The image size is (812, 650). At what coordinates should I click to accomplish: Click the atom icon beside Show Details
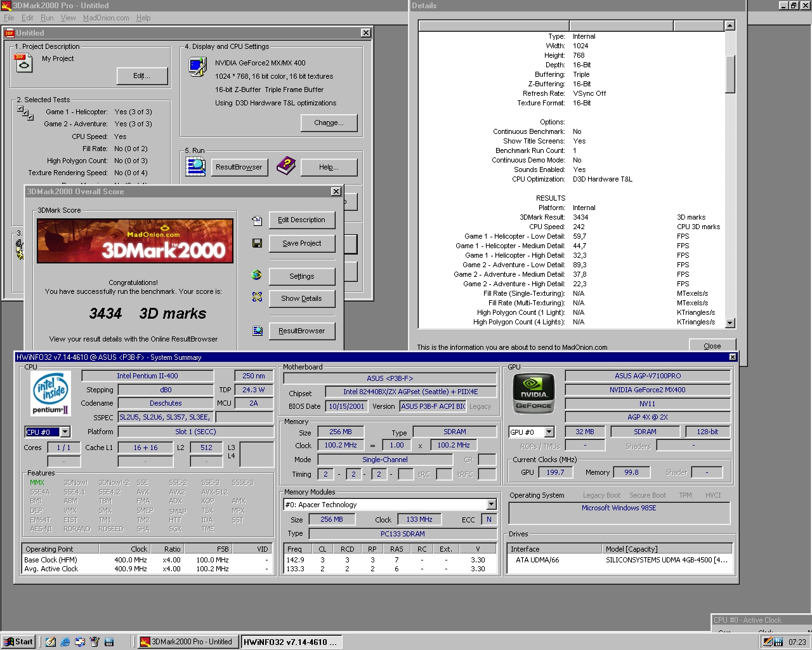coord(257,297)
